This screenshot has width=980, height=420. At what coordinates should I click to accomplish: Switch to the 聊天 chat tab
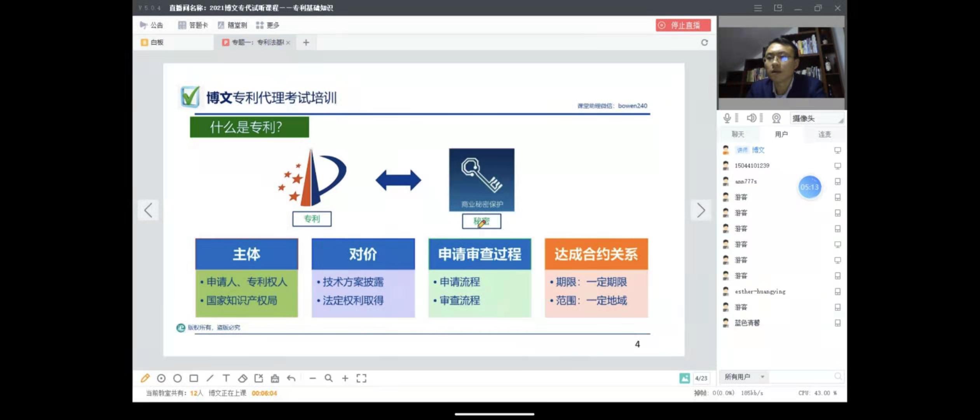[x=738, y=134]
